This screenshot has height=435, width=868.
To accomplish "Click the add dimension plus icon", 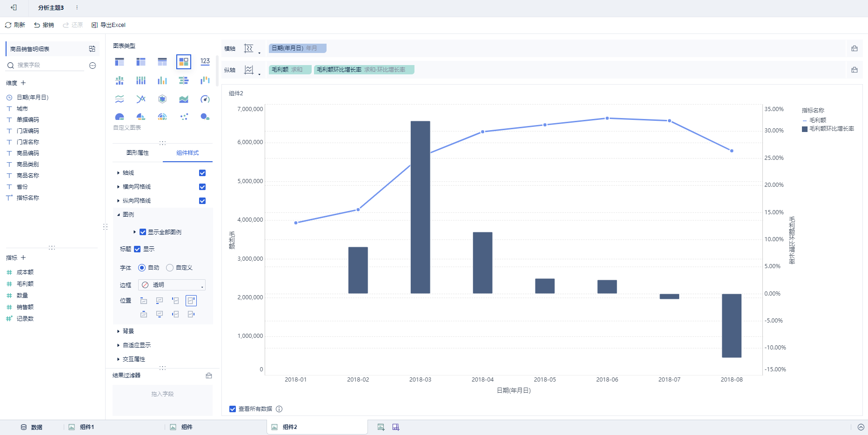I will pyautogui.click(x=23, y=83).
